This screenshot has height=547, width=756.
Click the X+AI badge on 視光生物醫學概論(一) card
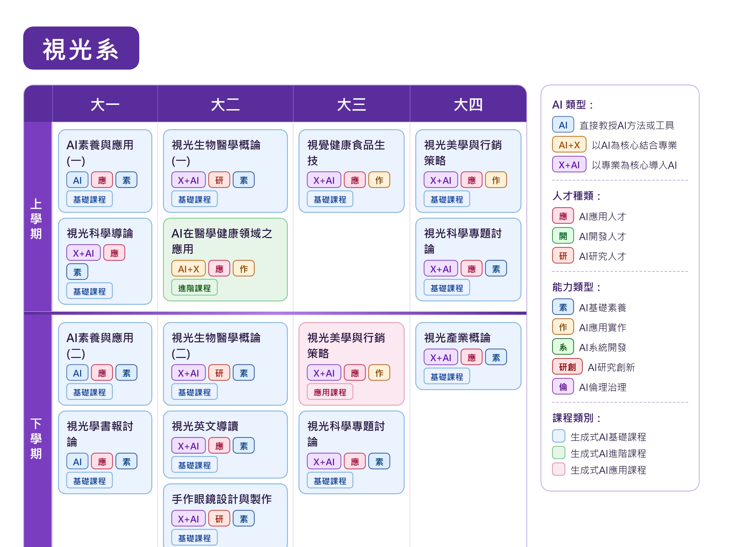click(188, 180)
